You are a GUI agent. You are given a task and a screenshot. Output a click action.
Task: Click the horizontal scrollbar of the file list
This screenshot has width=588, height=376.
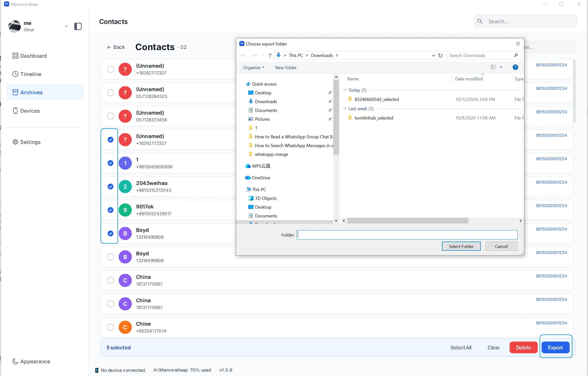(x=407, y=221)
